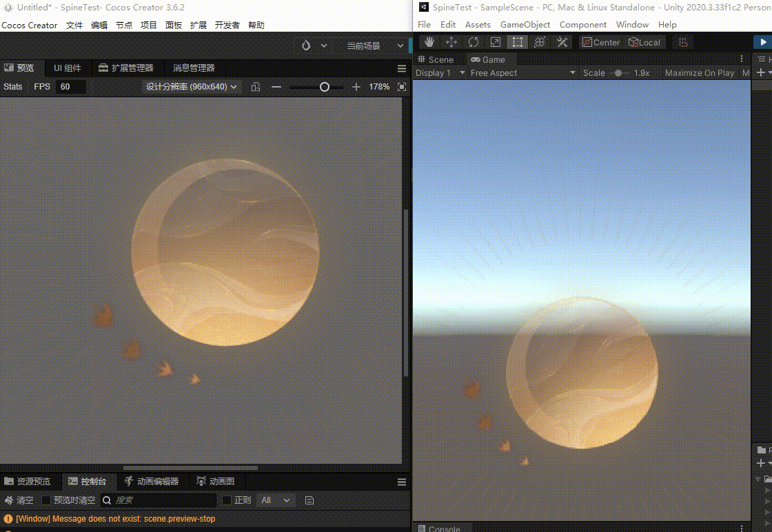The width and height of the screenshot is (772, 532).
Task: Adjust the Unity Scale slider
Action: click(x=618, y=73)
